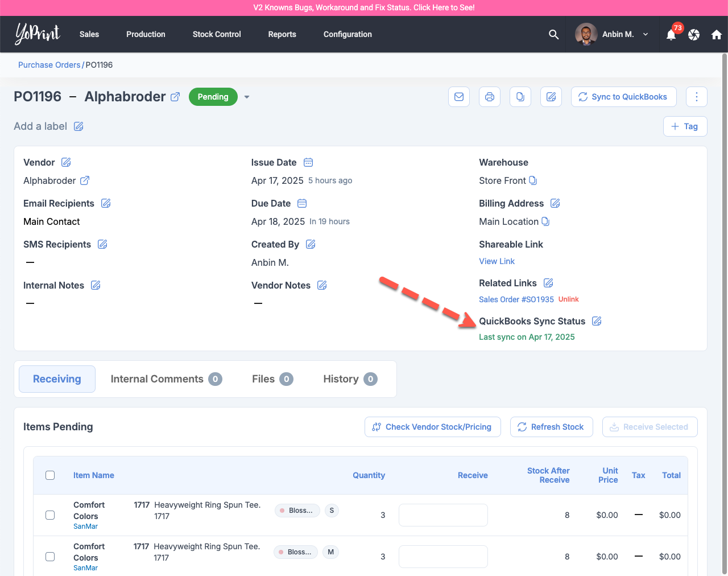Edit the Billing Address field
Image resolution: width=728 pixels, height=576 pixels.
tap(555, 203)
